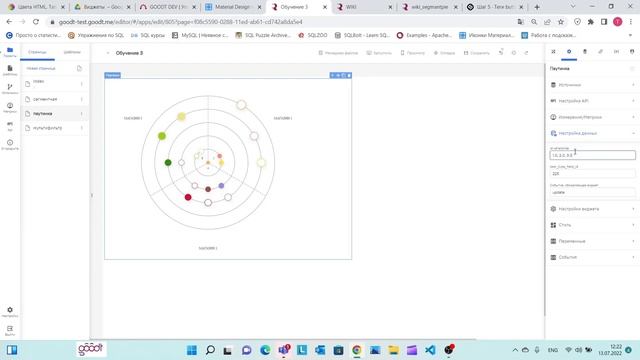640x360 pixels.
Task: Bookmark this page with star icon
Action: (561, 22)
